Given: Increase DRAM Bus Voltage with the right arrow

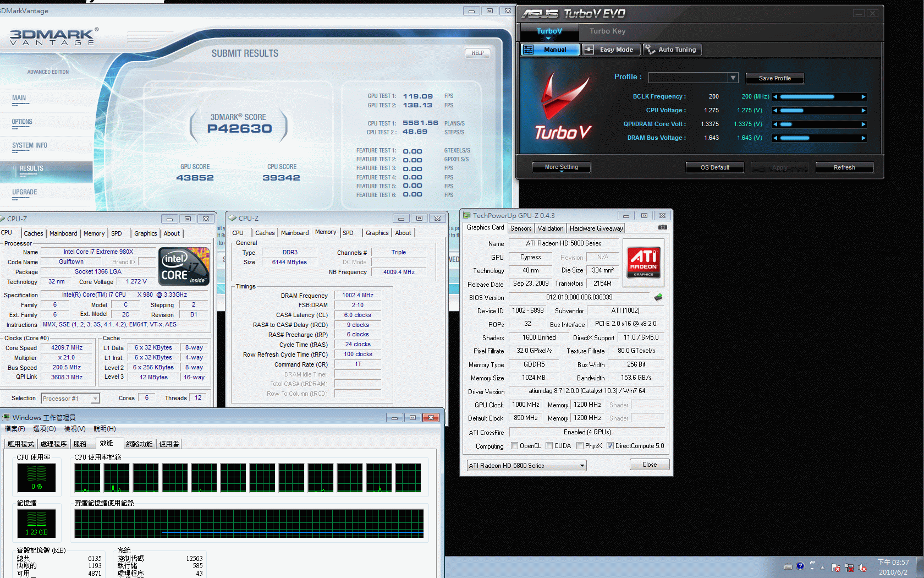Looking at the screenshot, I should pos(864,138).
